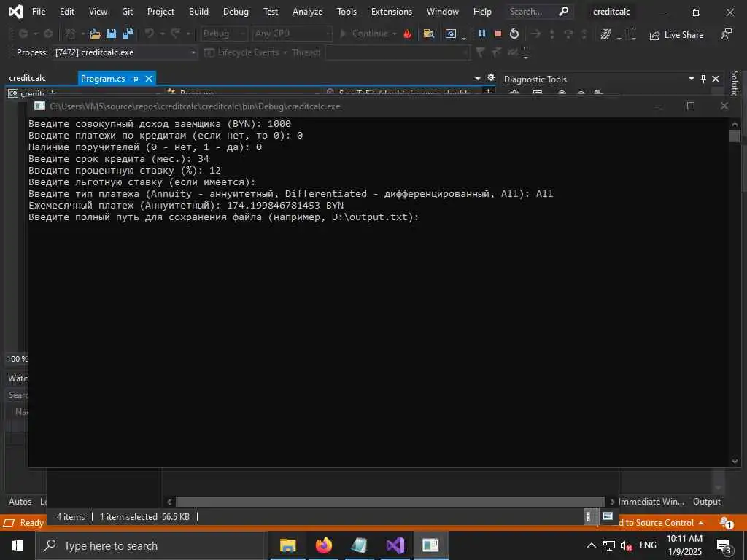Click Find in Files folder icon in toolbar
Viewport: 747px width, 560px height.
coord(429,34)
